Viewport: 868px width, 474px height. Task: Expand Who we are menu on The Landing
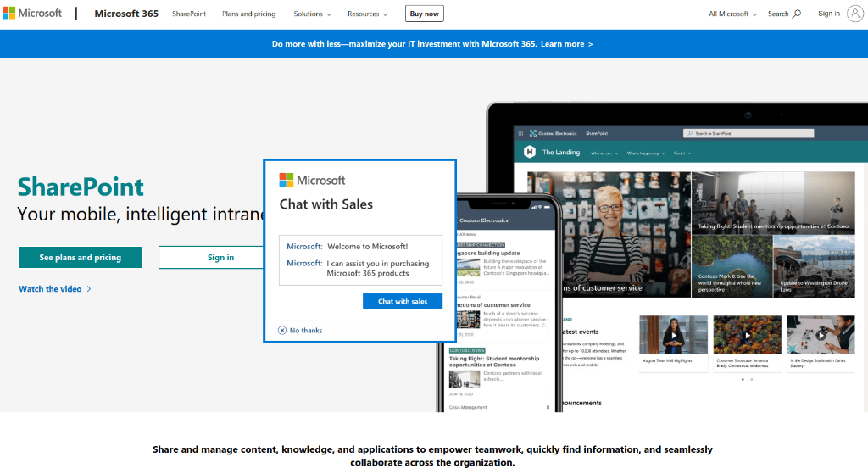604,153
